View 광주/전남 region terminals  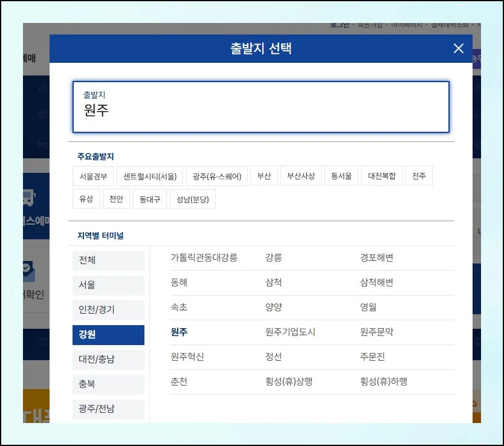point(108,409)
